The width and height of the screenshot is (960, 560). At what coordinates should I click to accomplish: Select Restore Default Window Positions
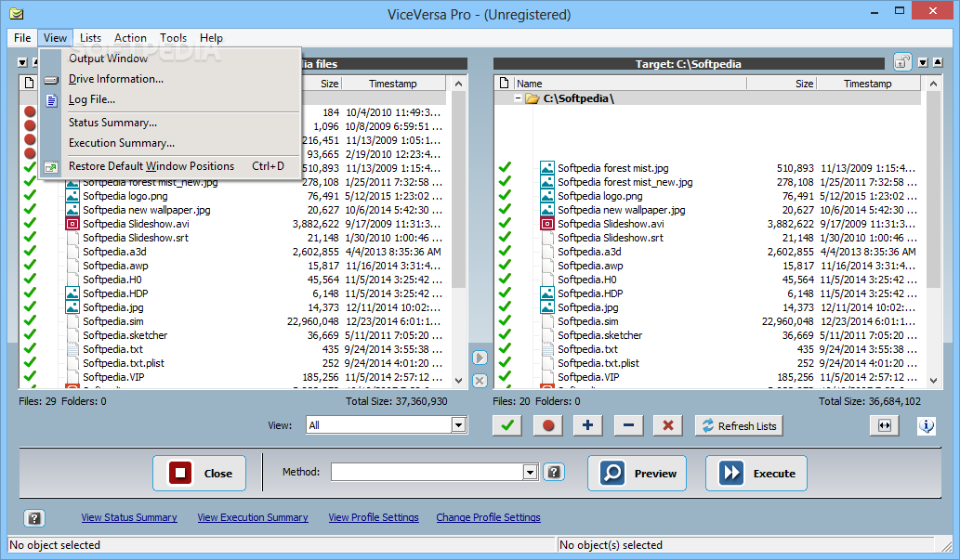click(x=170, y=166)
